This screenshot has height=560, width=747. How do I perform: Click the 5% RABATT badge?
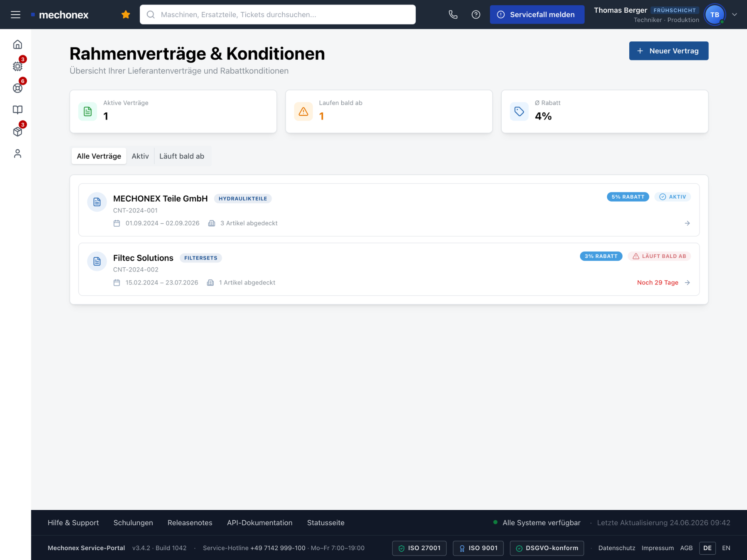point(628,197)
